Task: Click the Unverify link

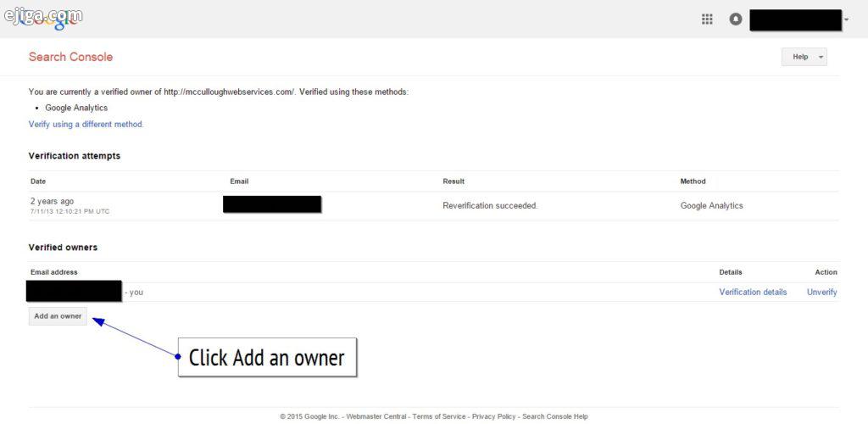Action: 821,292
